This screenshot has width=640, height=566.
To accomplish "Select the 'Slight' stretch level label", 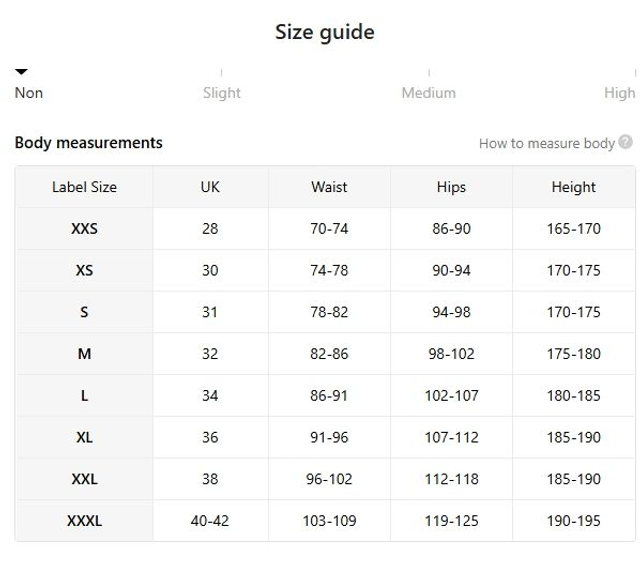I will [221, 93].
